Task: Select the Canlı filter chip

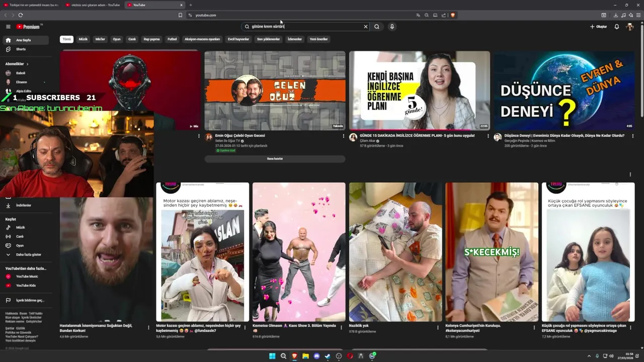Action: 132,39
